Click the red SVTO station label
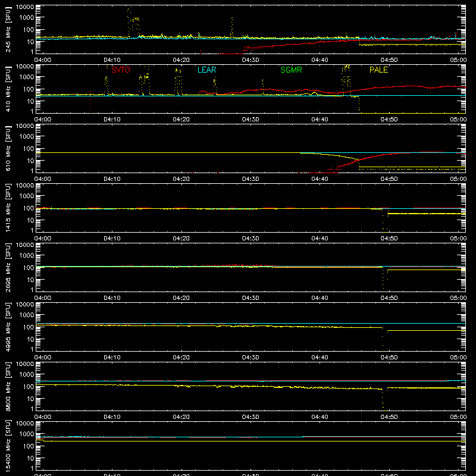The image size is (476, 476). point(121,70)
